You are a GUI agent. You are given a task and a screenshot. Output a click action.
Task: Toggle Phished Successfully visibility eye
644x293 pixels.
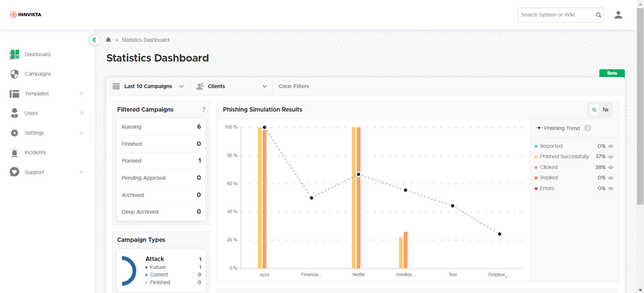coord(611,157)
